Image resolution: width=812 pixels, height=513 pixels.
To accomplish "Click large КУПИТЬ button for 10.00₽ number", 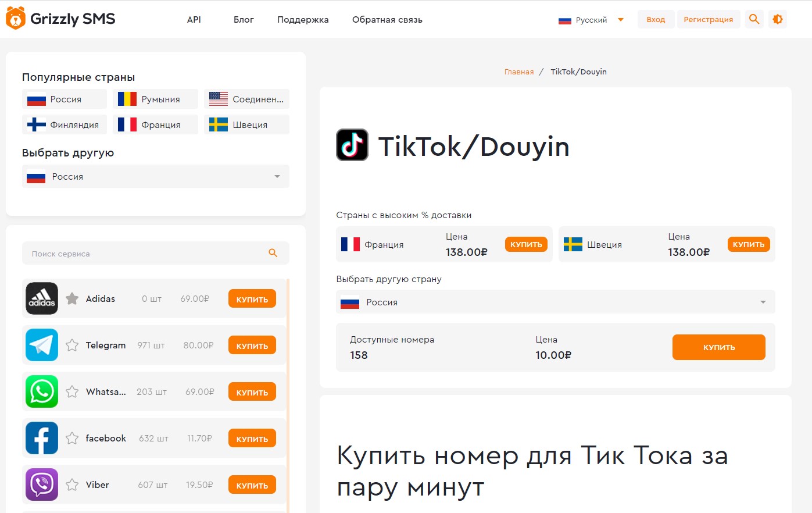I will pyautogui.click(x=719, y=347).
